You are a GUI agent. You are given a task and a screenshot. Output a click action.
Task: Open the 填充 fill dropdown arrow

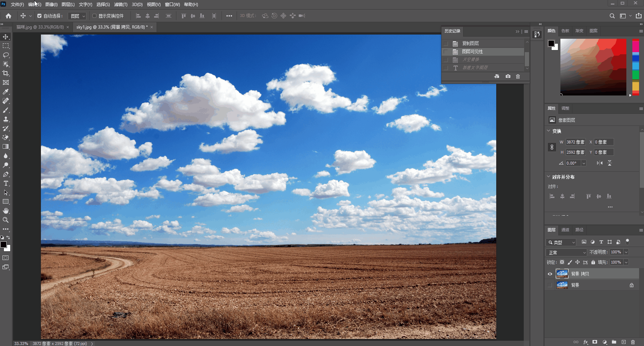pos(626,262)
